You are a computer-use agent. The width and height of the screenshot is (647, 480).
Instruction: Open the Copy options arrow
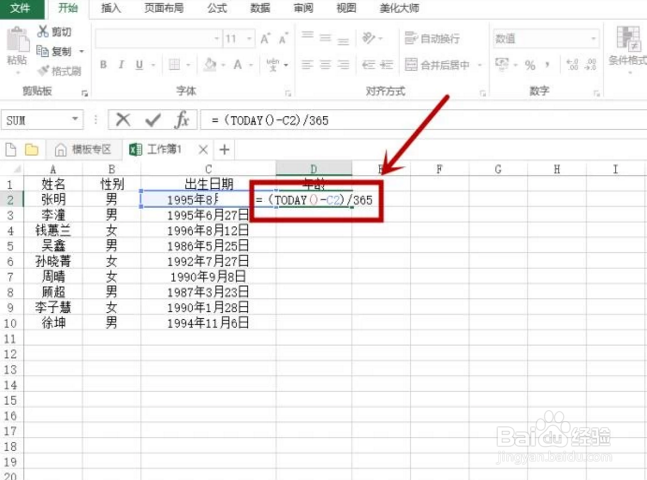(81, 51)
